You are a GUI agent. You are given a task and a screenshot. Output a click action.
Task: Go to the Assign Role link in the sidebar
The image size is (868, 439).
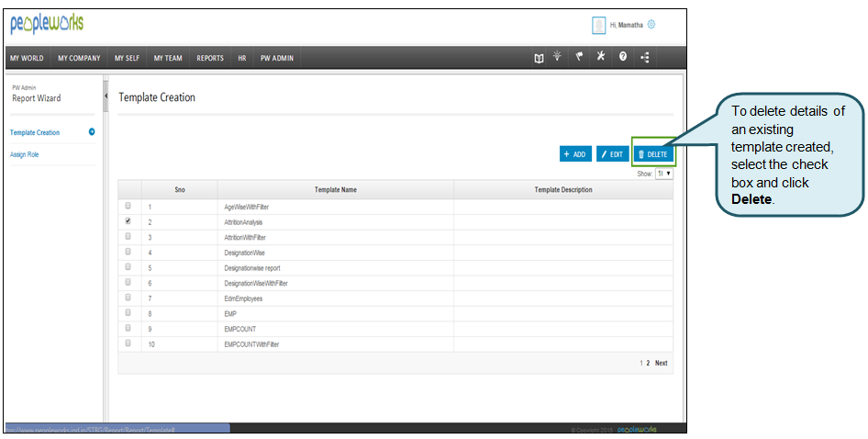click(x=25, y=154)
